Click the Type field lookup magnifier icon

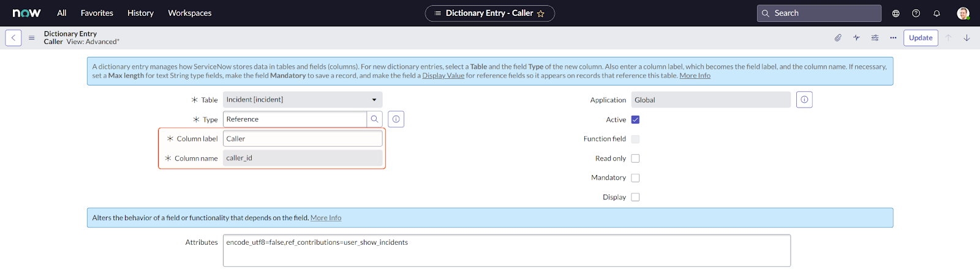pyautogui.click(x=374, y=119)
